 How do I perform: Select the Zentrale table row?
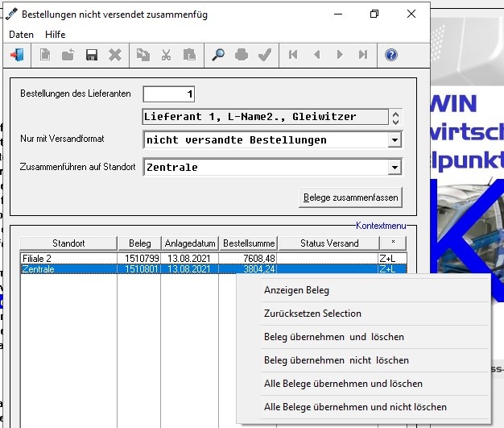point(213,269)
